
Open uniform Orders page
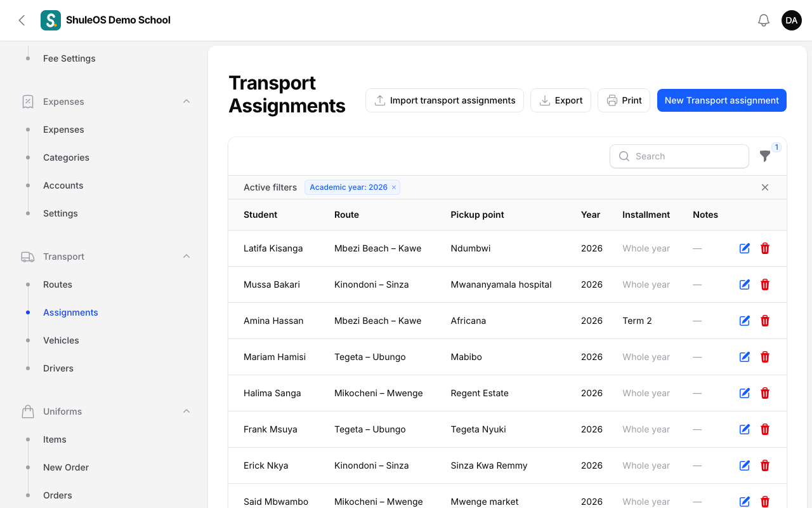click(x=58, y=495)
